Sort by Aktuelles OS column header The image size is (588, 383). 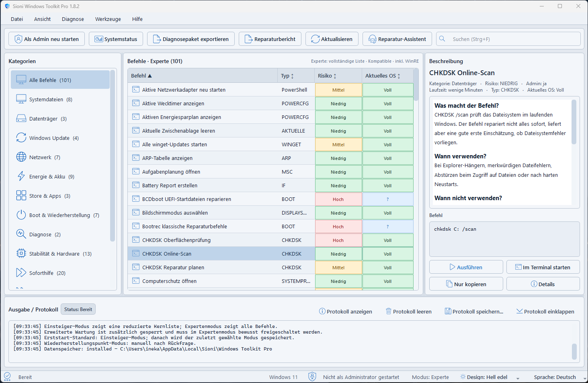click(x=387, y=76)
